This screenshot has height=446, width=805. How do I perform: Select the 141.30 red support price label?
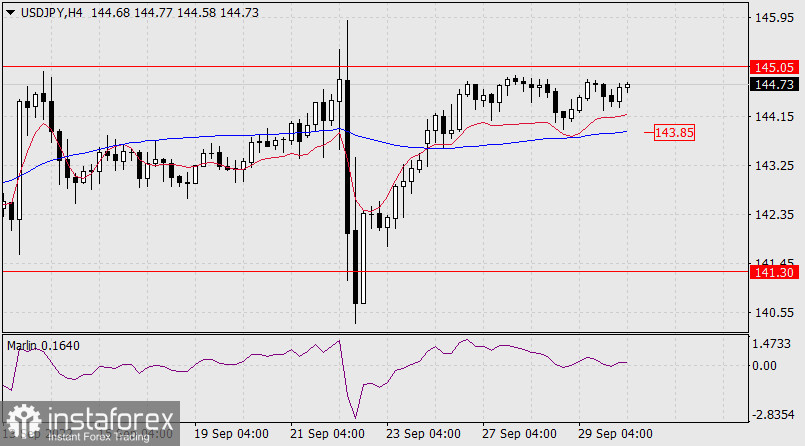click(774, 272)
